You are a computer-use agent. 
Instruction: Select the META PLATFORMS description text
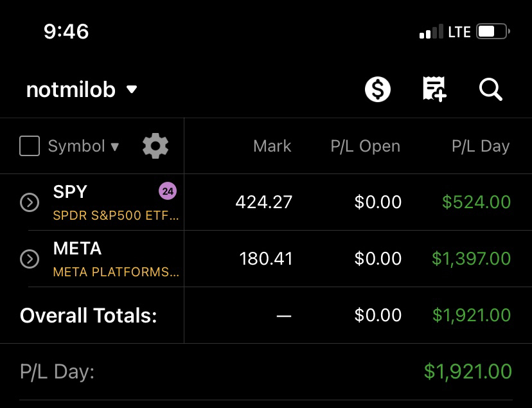click(116, 272)
